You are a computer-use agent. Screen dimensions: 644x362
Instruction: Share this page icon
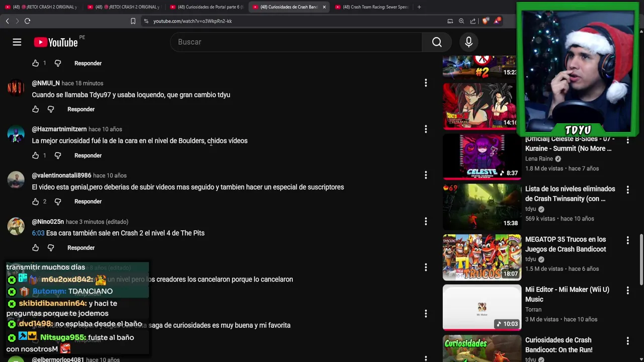point(473,21)
